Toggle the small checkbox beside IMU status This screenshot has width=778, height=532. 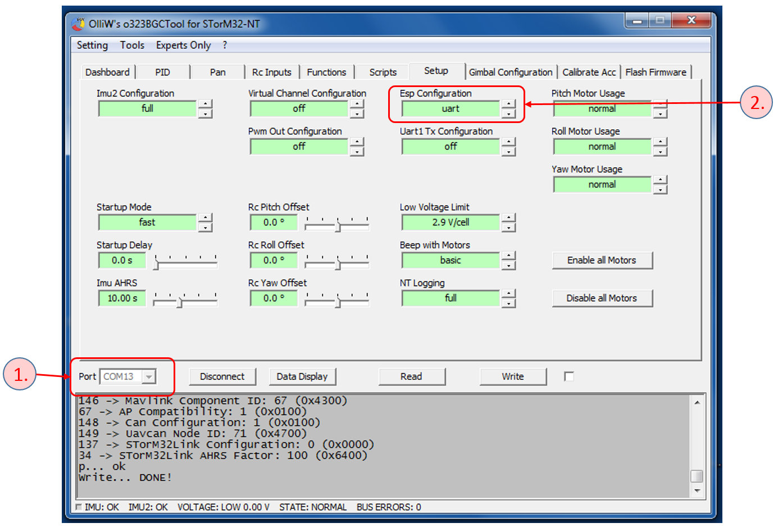[x=79, y=507]
